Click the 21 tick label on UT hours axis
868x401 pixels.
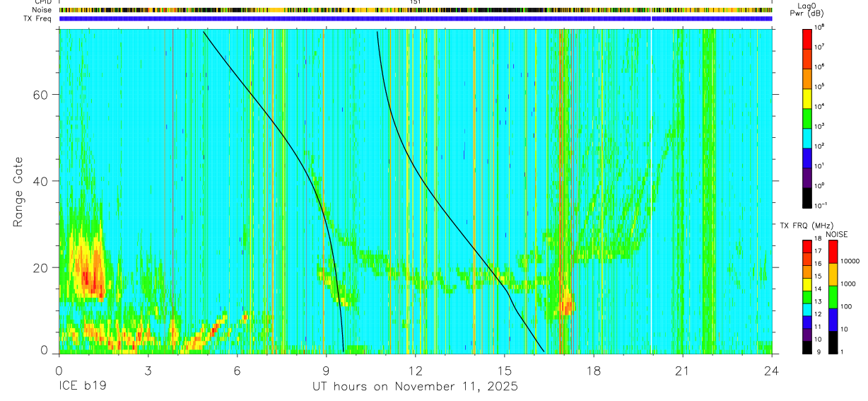[x=683, y=370]
